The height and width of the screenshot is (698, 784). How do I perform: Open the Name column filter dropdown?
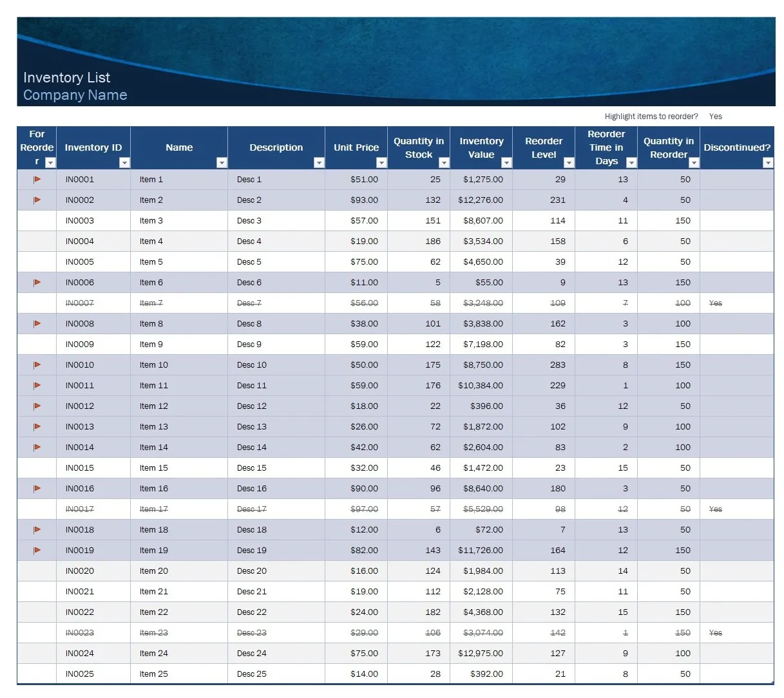222,163
